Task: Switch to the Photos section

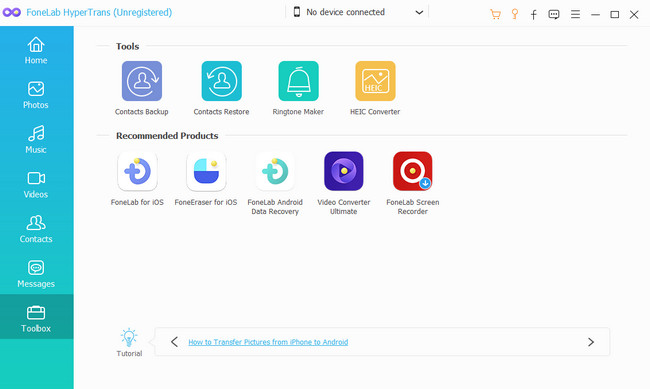Action: pyautogui.click(x=36, y=95)
